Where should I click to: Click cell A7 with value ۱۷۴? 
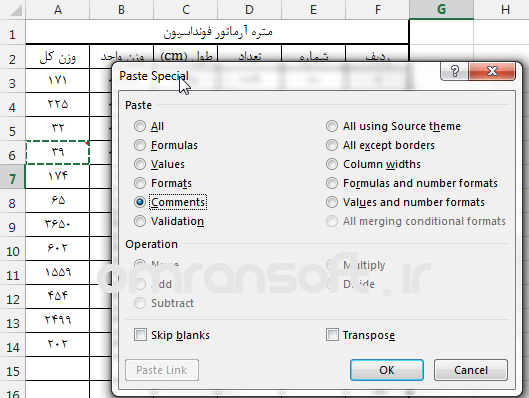(x=58, y=176)
